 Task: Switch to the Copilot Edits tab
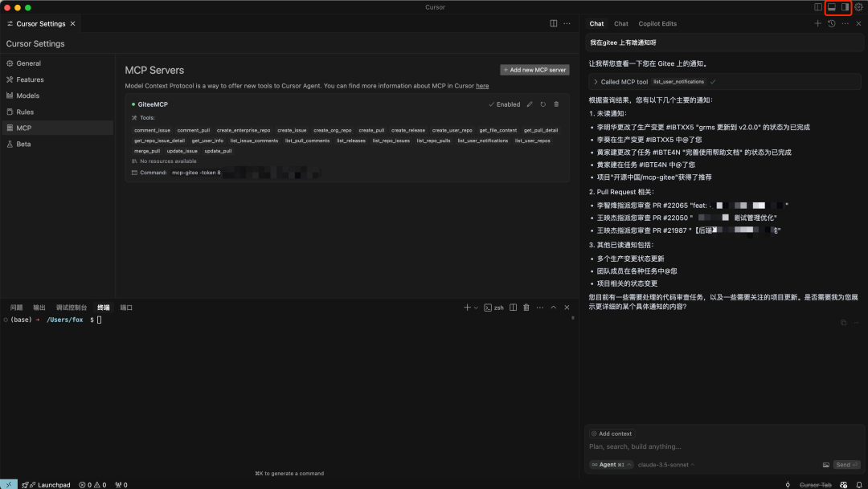pyautogui.click(x=657, y=24)
